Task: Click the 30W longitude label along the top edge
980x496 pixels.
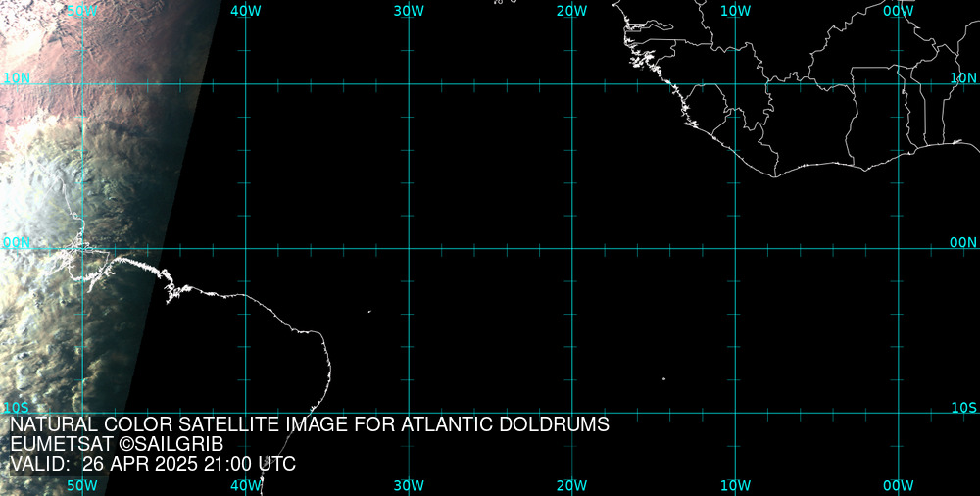Action: [410, 11]
